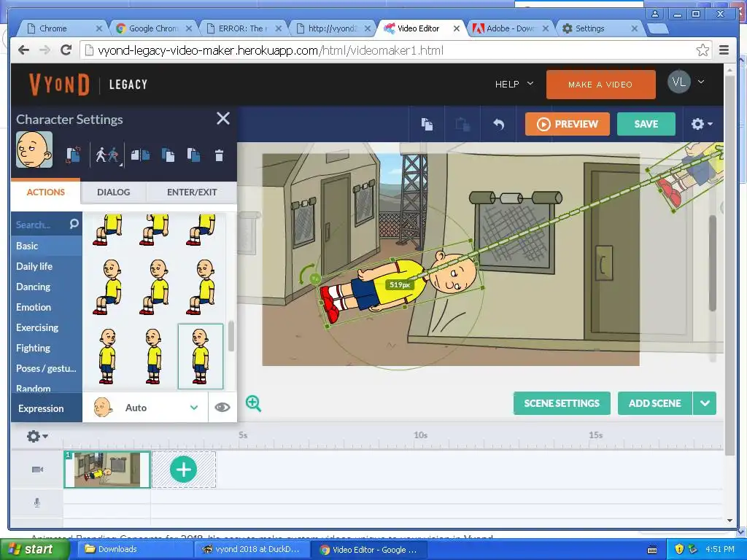The width and height of the screenshot is (747, 560).
Task: Click the 10s marker on the timeline ruler
Action: (420, 435)
